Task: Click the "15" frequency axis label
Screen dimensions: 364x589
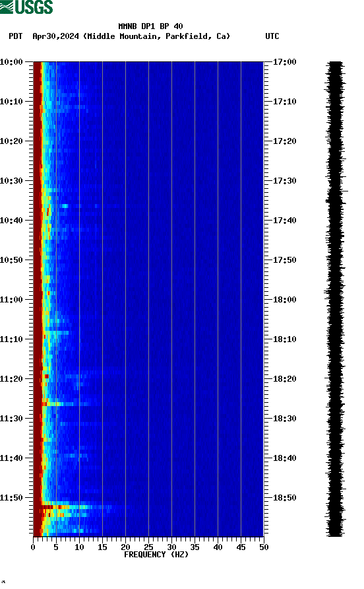Action: [102, 547]
